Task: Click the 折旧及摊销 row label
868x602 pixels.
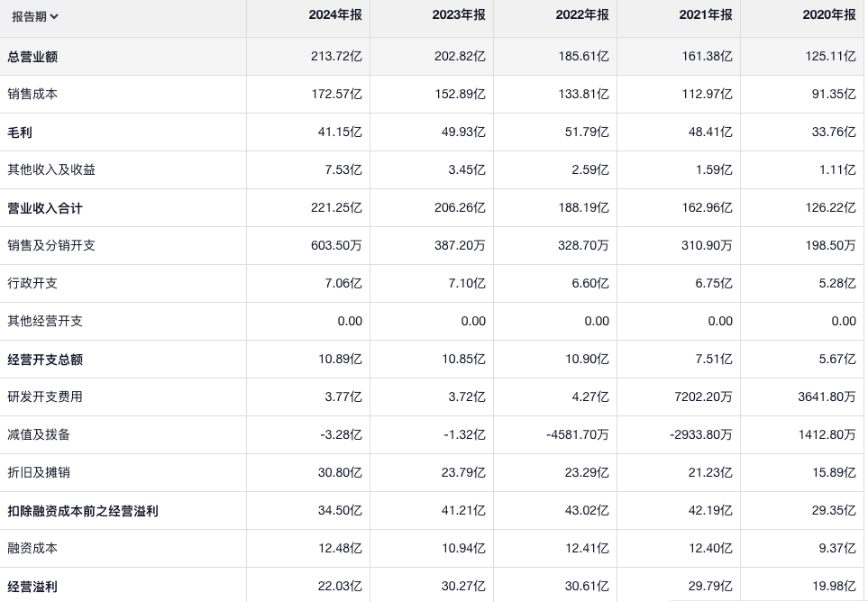Action: pyautogui.click(x=39, y=472)
